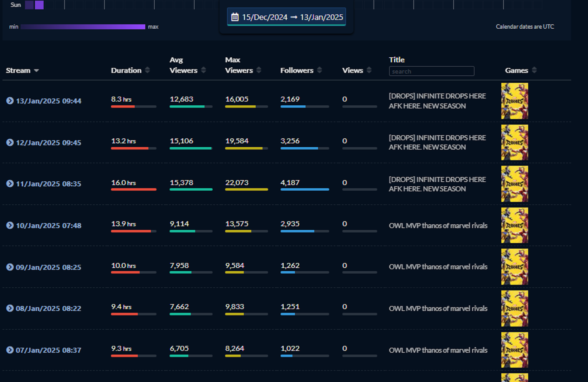
Task: Sort table by Duration column arrows
Action: (147, 70)
